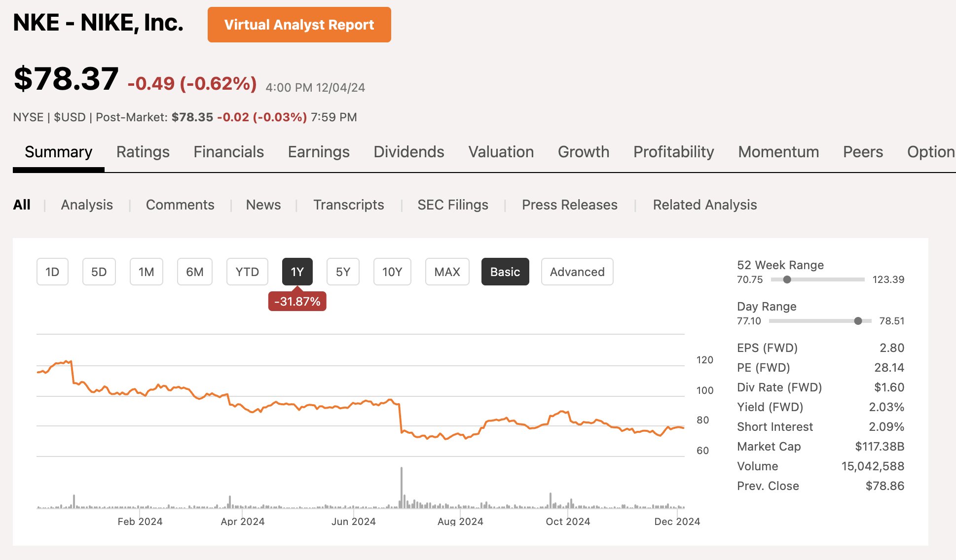956x560 pixels.
Task: Filter the feed by Analysis
Action: [x=87, y=205]
